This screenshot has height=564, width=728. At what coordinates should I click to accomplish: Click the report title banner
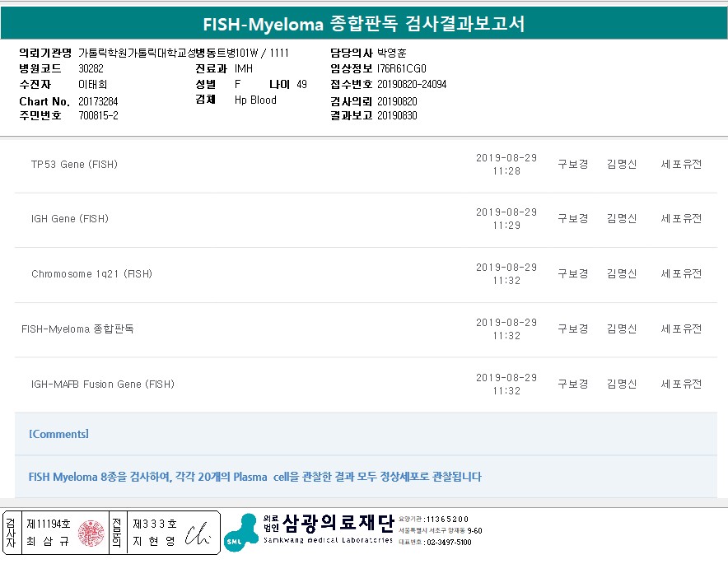click(364, 23)
